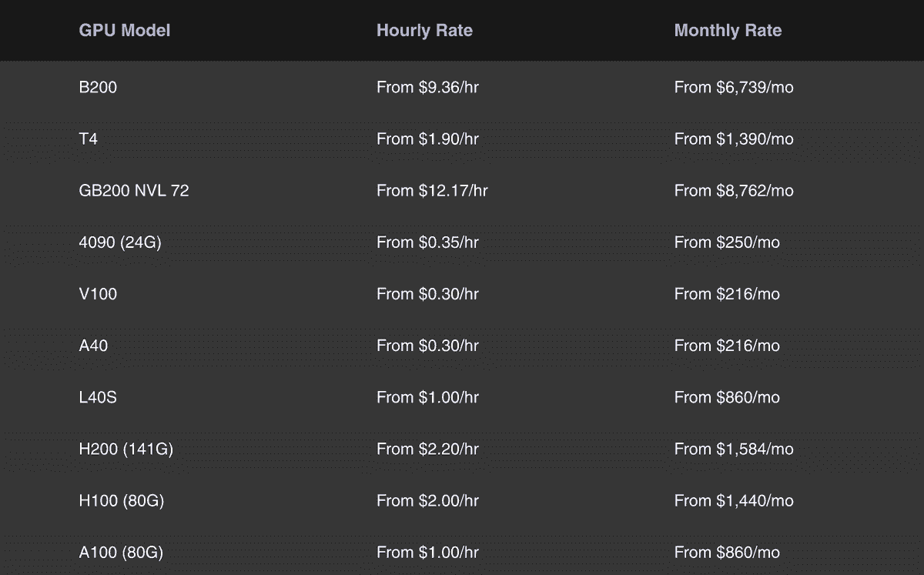The height and width of the screenshot is (575, 924).
Task: Click the $12.17/hr hourly price
Action: (x=432, y=191)
